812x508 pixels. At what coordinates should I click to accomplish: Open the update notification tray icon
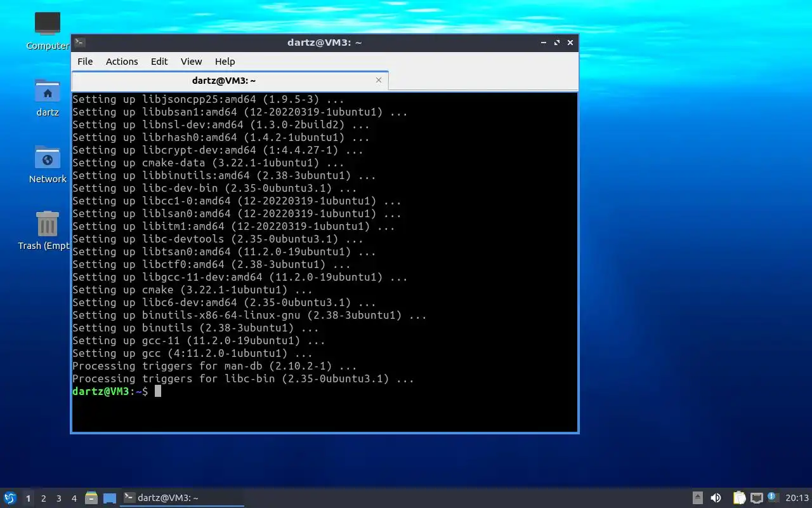[x=772, y=497]
